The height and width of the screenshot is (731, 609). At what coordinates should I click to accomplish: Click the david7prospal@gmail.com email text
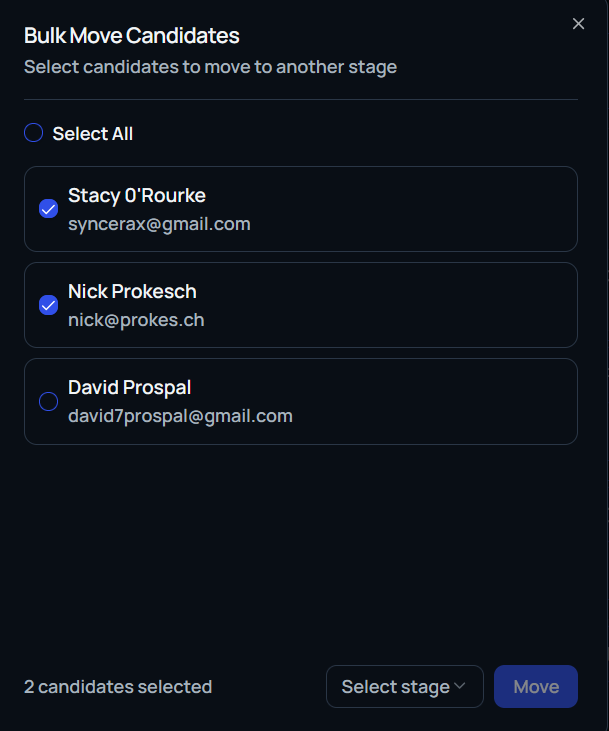180,416
